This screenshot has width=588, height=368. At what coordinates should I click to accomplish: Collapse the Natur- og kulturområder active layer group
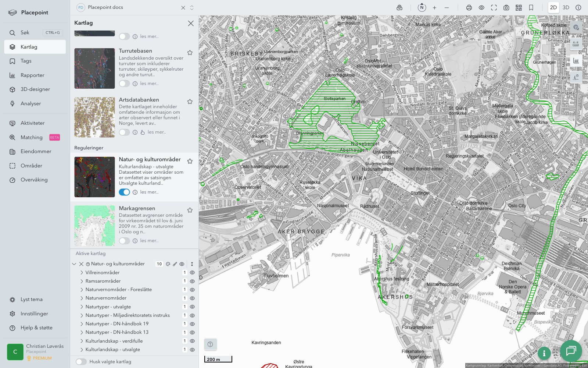tap(74, 264)
